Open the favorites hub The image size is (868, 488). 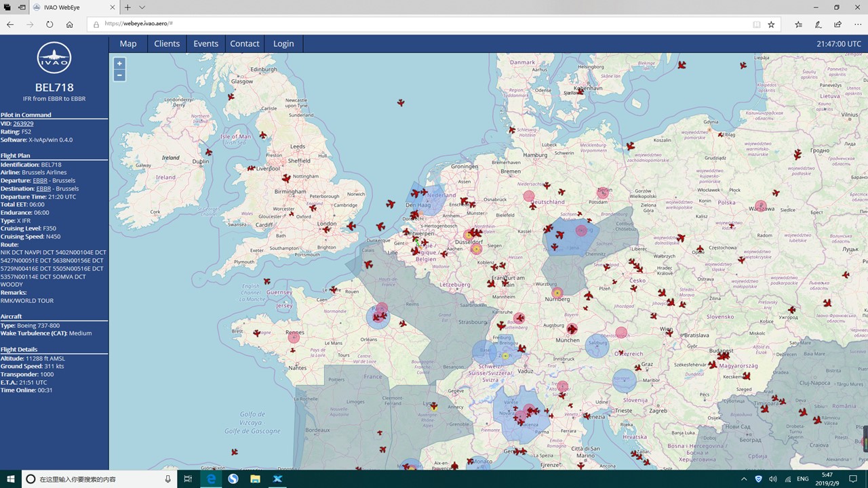point(798,24)
